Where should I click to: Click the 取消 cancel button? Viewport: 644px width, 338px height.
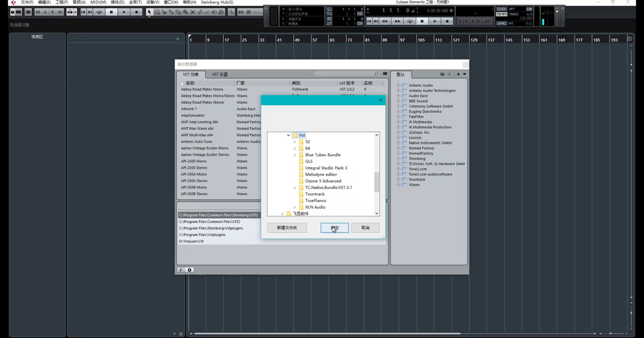366,228
